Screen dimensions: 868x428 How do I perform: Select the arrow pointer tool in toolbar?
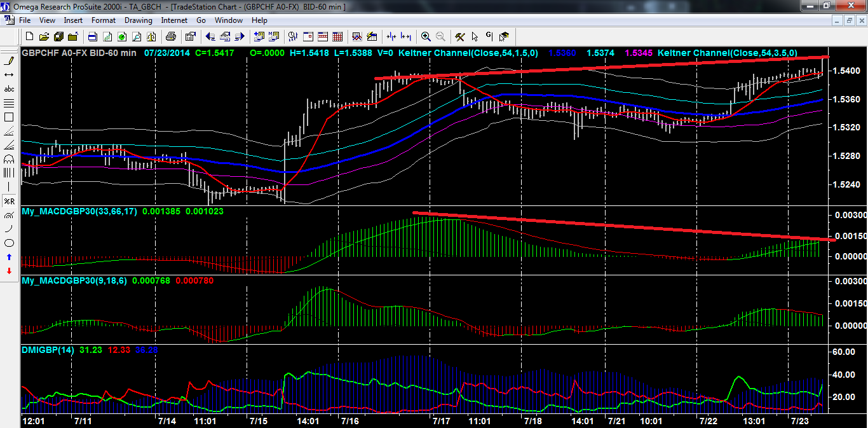475,36
